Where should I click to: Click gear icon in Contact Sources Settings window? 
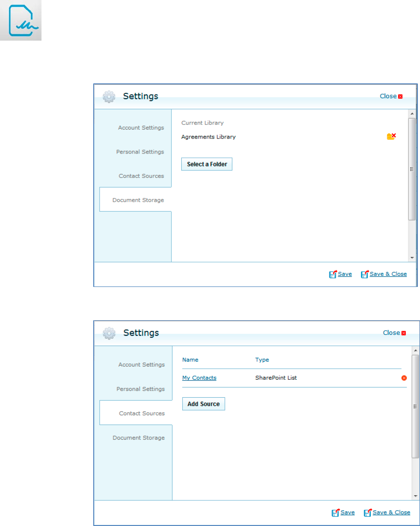pos(109,333)
